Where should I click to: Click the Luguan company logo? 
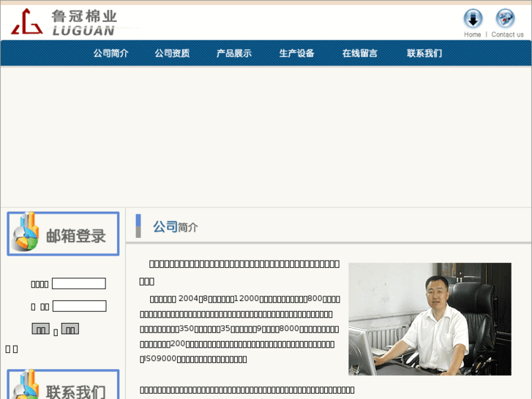coord(64,22)
